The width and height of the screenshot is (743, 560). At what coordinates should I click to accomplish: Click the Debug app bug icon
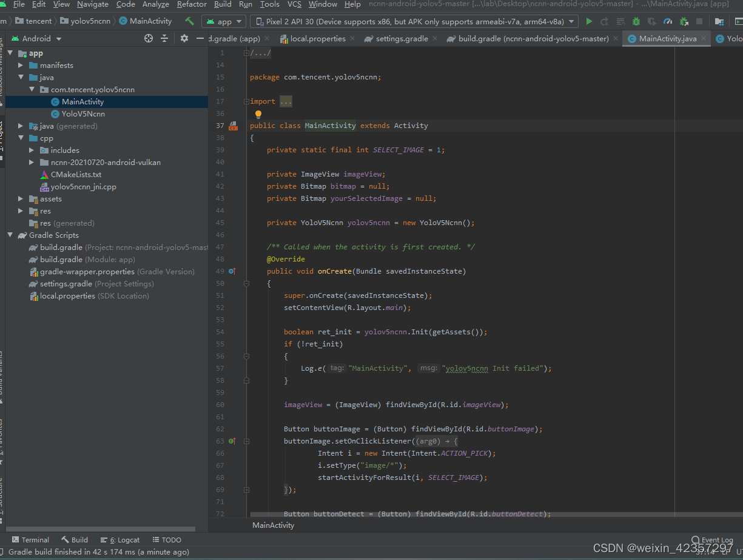click(x=636, y=21)
